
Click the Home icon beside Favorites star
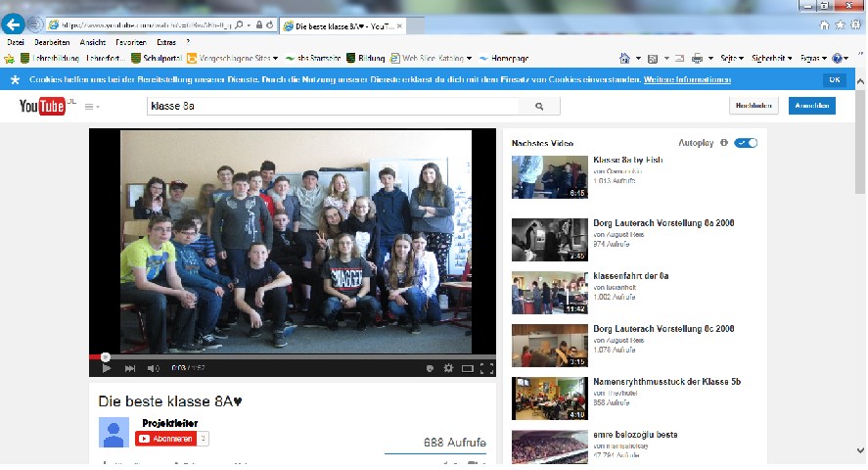pos(824,24)
